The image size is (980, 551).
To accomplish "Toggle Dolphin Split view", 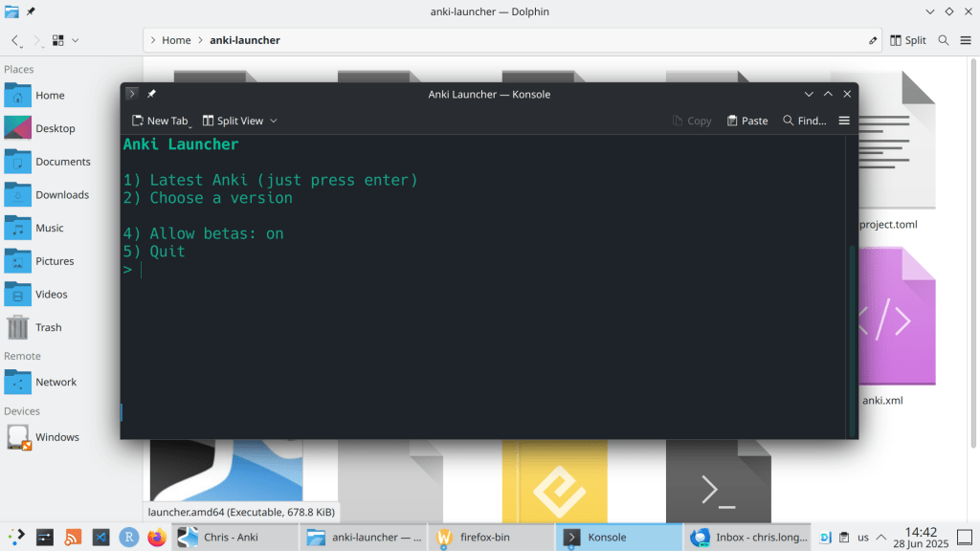I will 908,40.
